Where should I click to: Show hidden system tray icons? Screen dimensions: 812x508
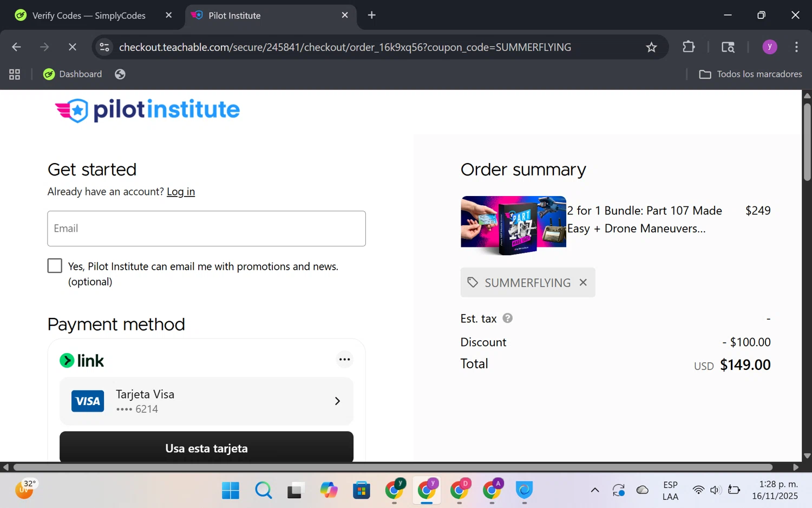pyautogui.click(x=595, y=490)
